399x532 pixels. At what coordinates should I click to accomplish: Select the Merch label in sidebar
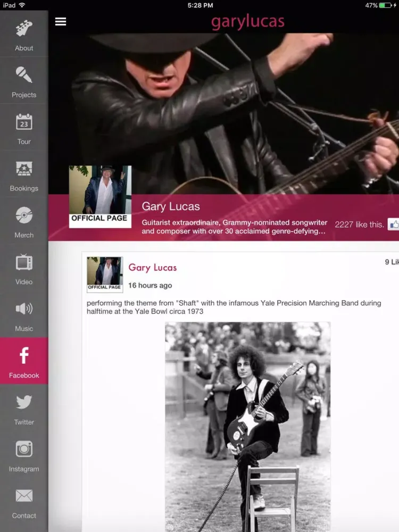[x=24, y=235]
